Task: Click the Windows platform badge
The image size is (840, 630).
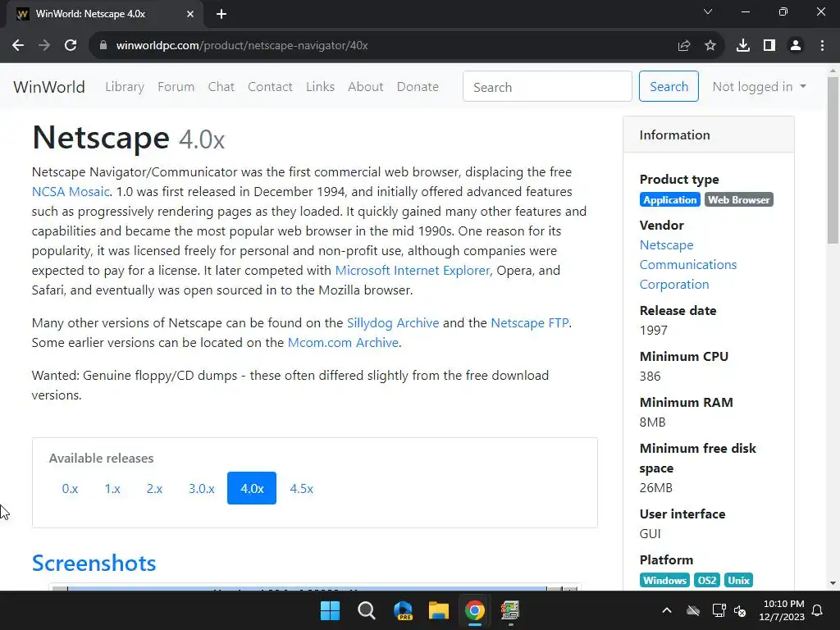Action: 664,580
